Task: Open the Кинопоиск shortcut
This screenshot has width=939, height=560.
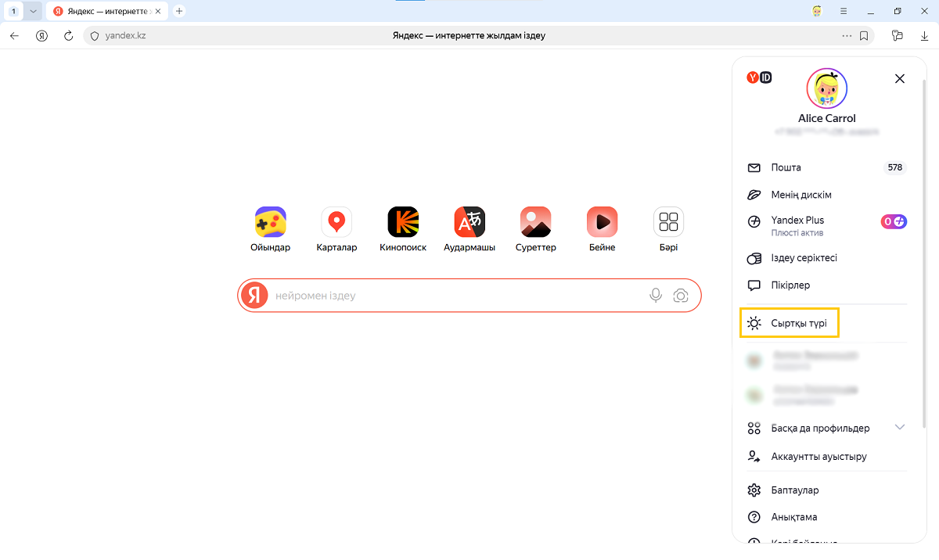Action: coord(403,229)
